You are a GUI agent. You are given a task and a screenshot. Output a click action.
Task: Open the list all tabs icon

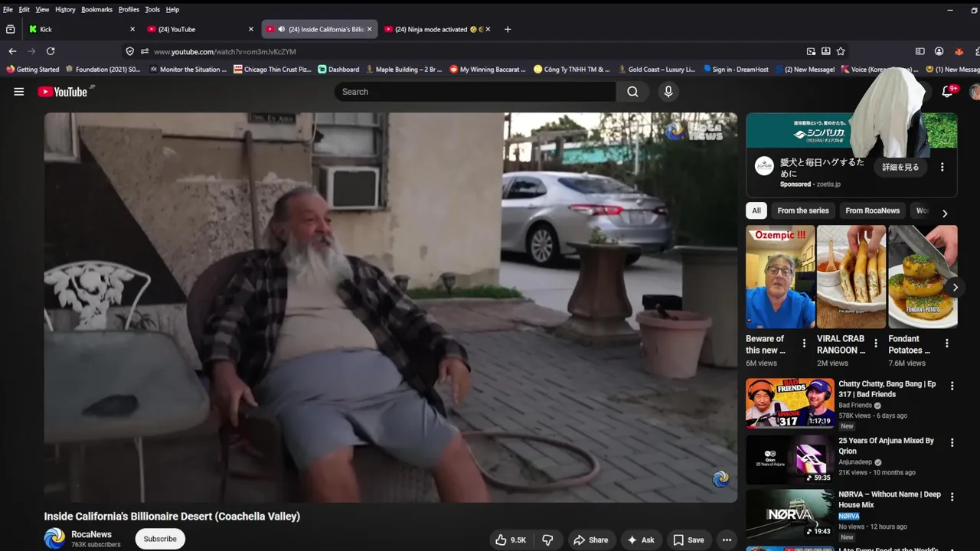(10, 29)
